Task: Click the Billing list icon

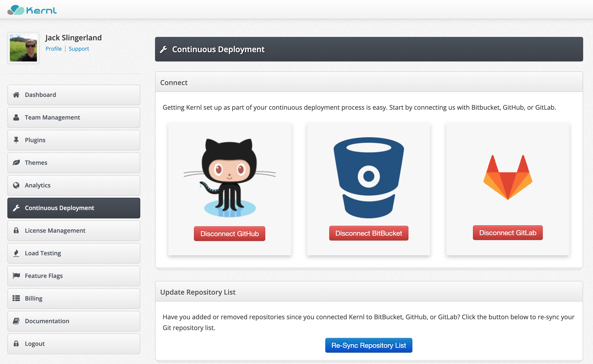Action: click(16, 298)
